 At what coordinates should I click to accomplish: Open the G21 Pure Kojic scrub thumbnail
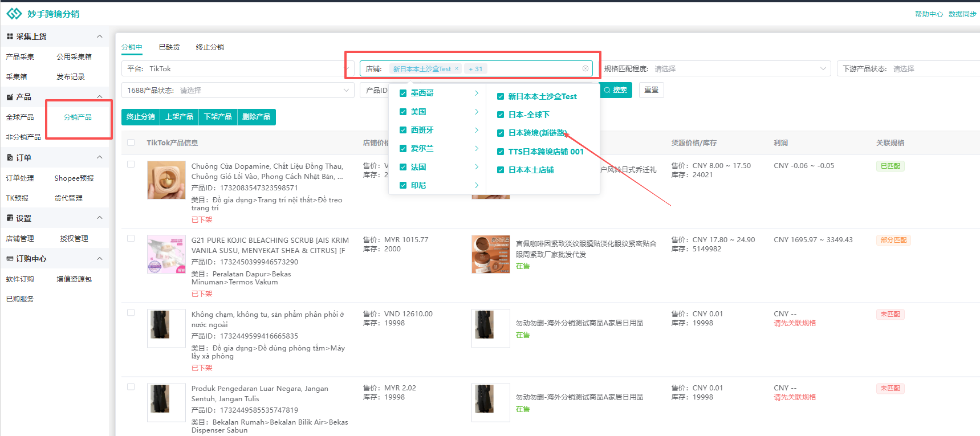click(x=166, y=254)
